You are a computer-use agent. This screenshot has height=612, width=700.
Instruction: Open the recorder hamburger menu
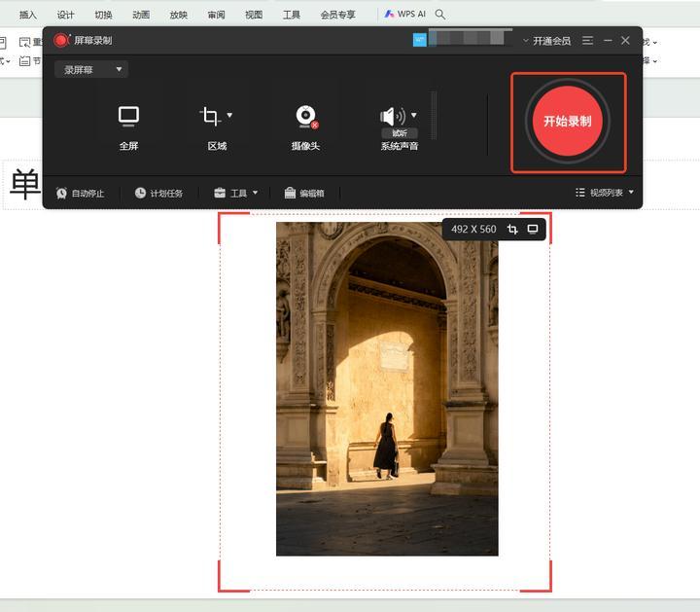[587, 41]
